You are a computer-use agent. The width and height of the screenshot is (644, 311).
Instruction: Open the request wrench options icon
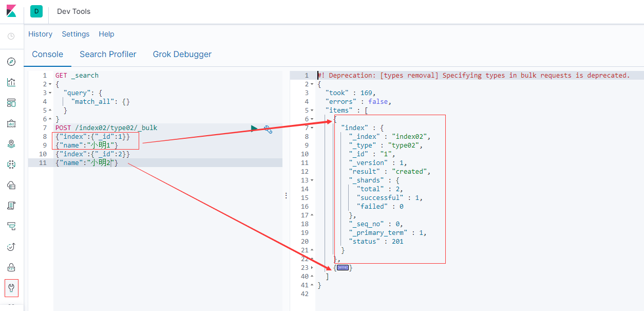[x=268, y=130]
